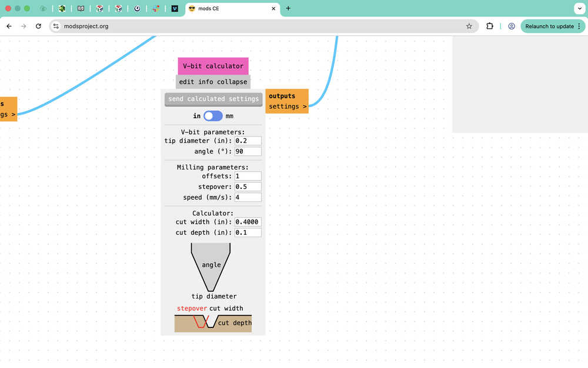Viewport: 588px width, 368px height.
Task: Select the mods CE tab
Action: coord(232,9)
